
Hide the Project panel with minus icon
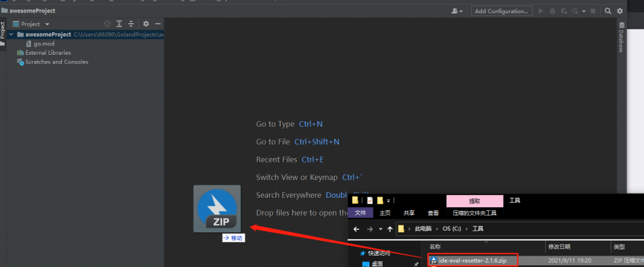(158, 24)
